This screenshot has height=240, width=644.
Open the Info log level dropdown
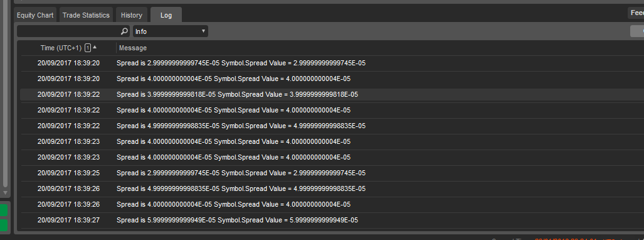pos(171,31)
